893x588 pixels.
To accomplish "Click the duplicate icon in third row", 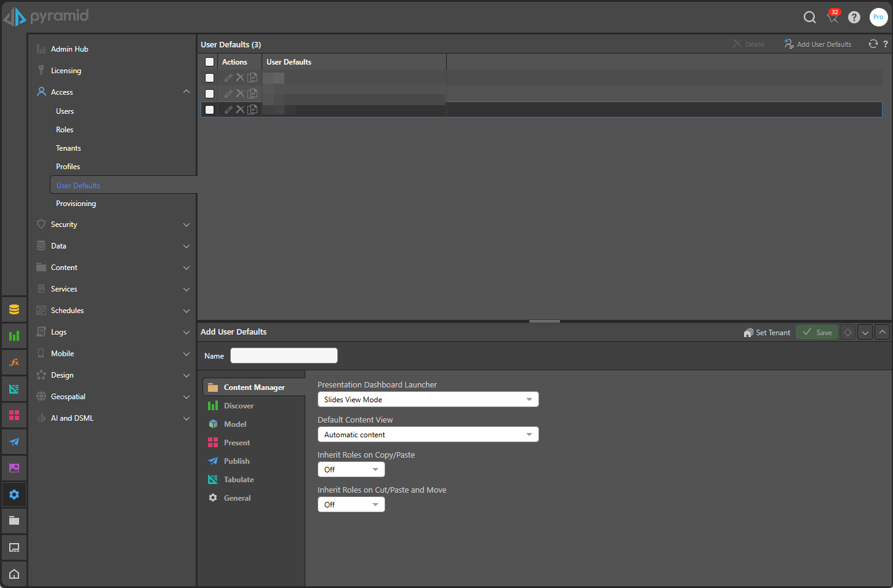I will (x=252, y=109).
